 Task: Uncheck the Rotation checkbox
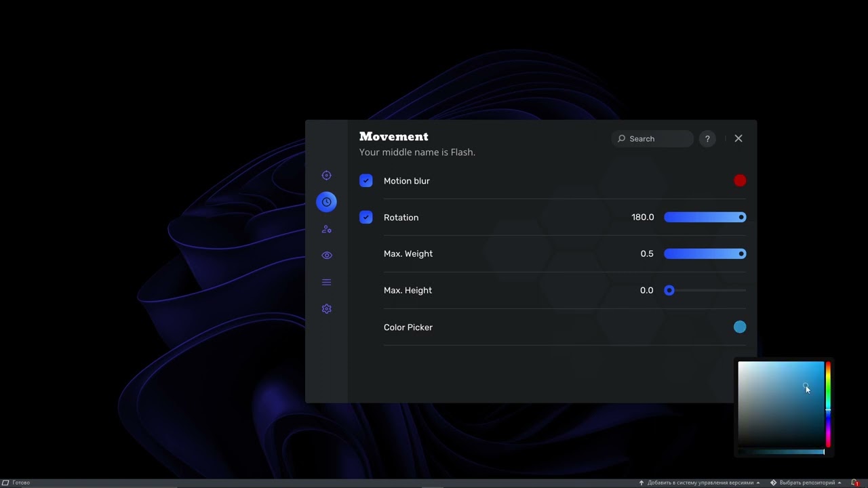point(366,218)
